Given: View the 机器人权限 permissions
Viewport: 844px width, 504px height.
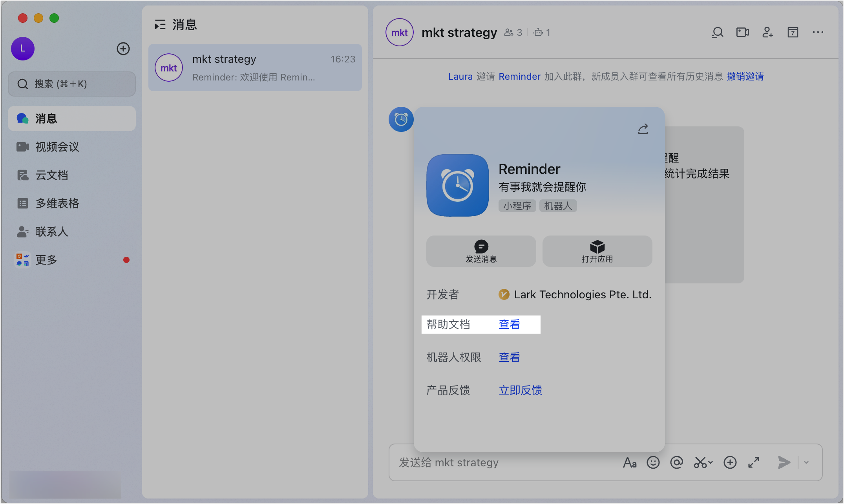Looking at the screenshot, I should 510,358.
